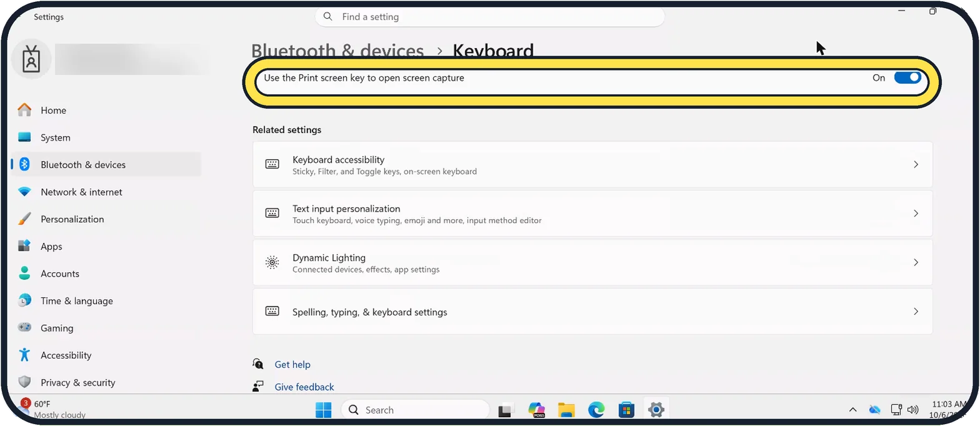Click the Personalization paintbrush icon
The height and width of the screenshot is (426, 980).
click(x=24, y=219)
